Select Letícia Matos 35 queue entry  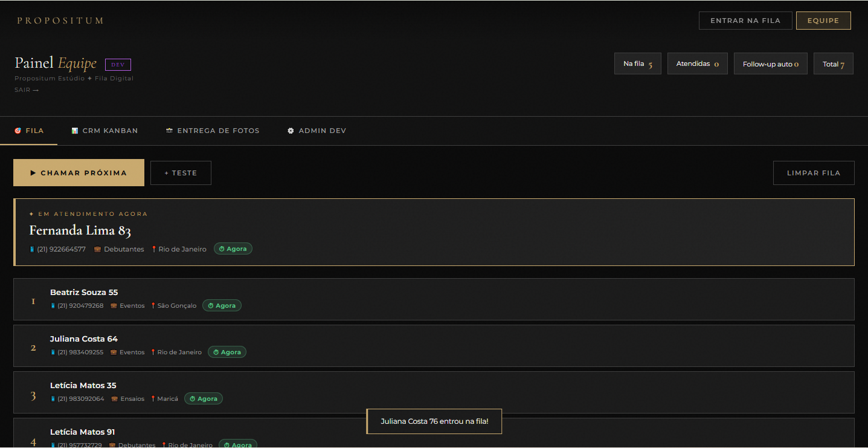coord(434,392)
